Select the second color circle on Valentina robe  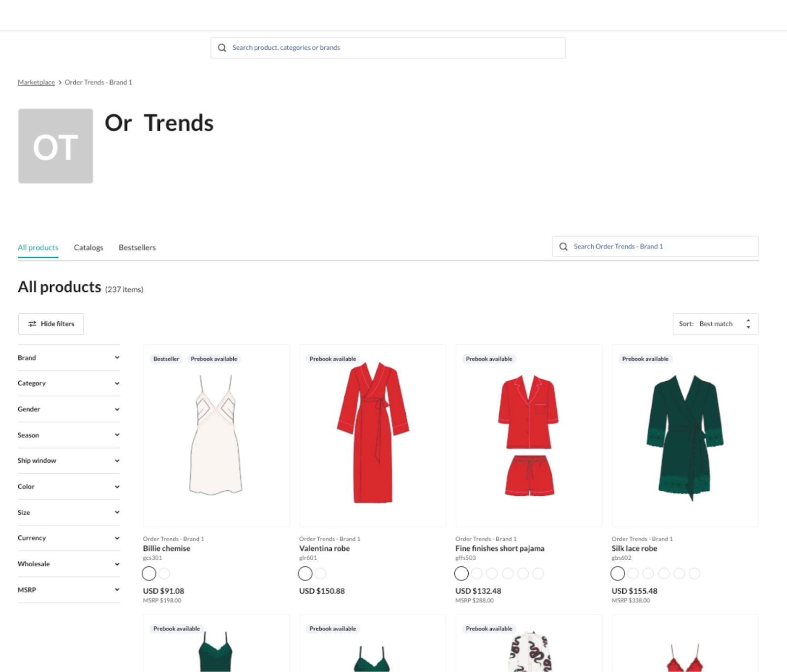[x=320, y=574]
